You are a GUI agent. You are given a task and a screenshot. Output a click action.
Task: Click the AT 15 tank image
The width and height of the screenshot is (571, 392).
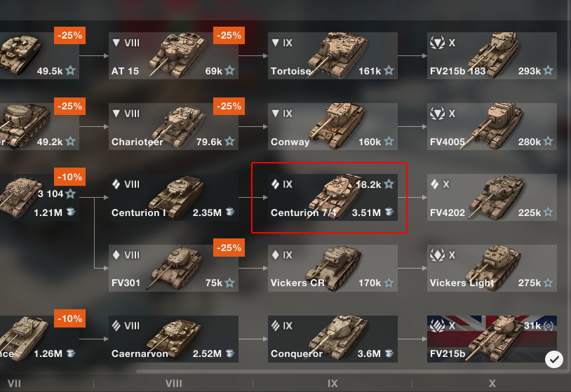[x=181, y=50]
